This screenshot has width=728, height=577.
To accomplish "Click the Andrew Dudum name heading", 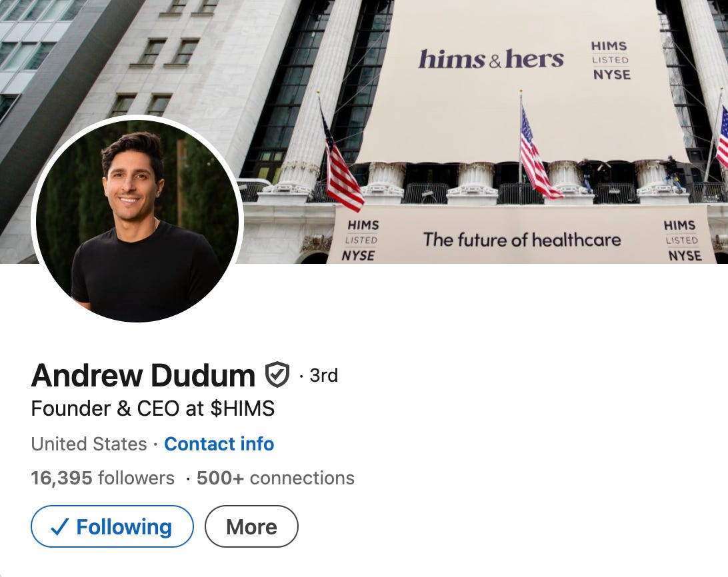I will click(143, 375).
